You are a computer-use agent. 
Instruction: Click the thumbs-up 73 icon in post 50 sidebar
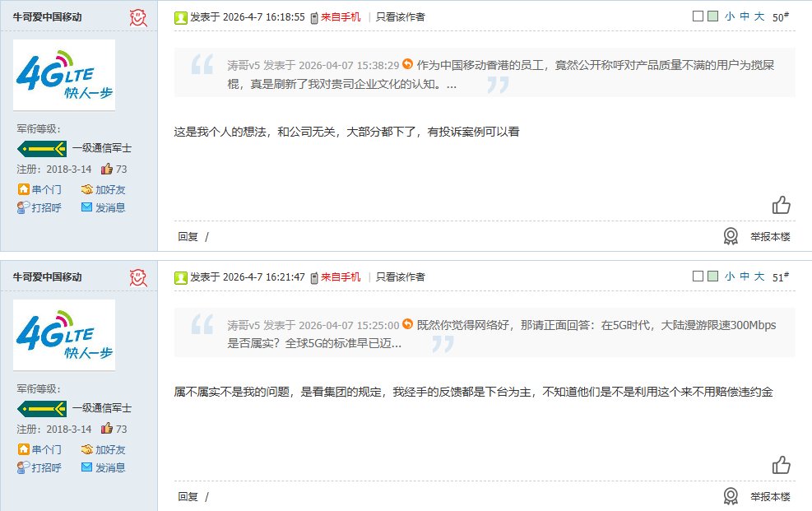[x=107, y=169]
